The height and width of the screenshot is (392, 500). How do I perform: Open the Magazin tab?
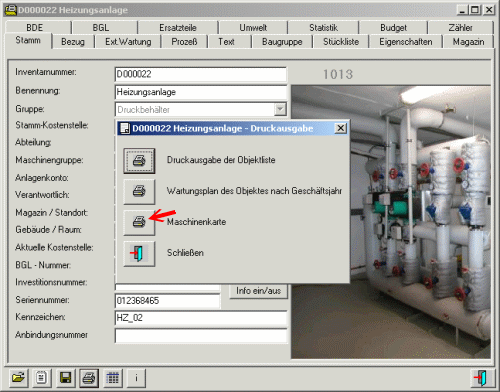click(468, 42)
